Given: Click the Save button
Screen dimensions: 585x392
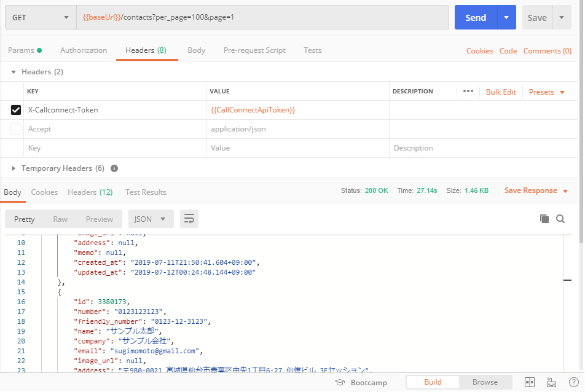Looking at the screenshot, I should pos(537,18).
